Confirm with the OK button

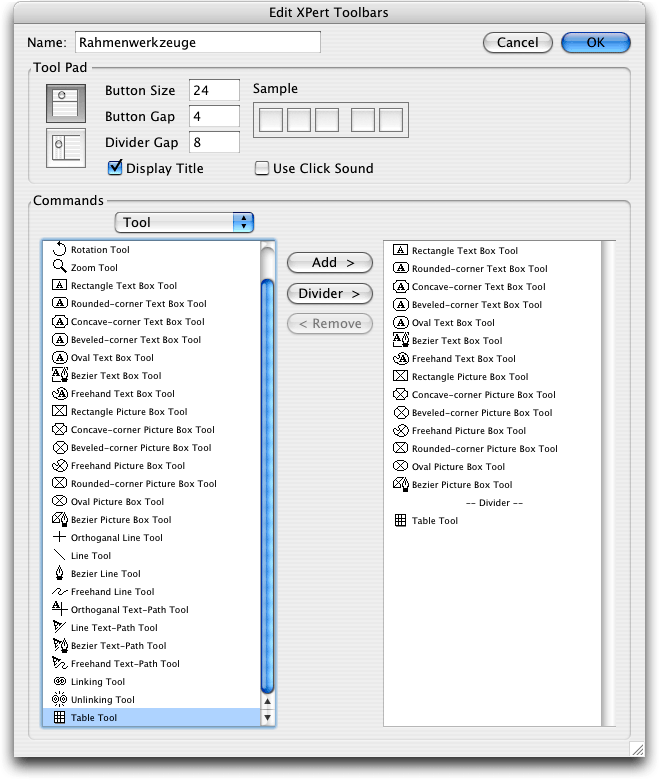[595, 42]
